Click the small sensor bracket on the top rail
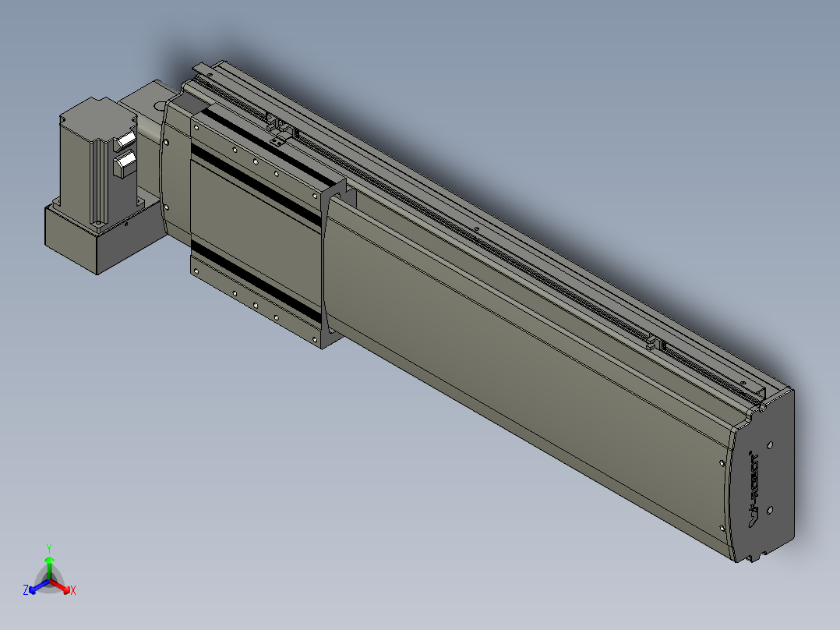This screenshot has width=840, height=630. 278,140
